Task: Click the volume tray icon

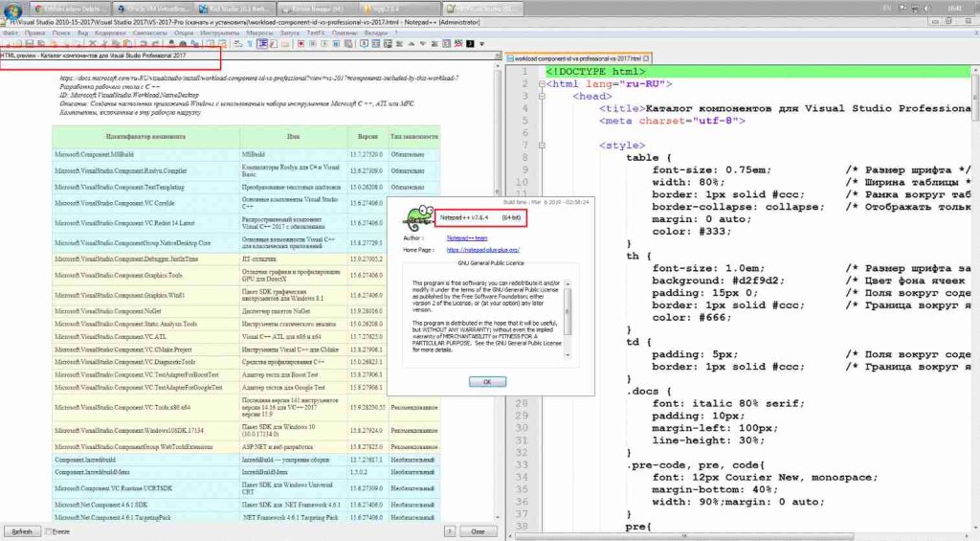Action: pos(926,9)
